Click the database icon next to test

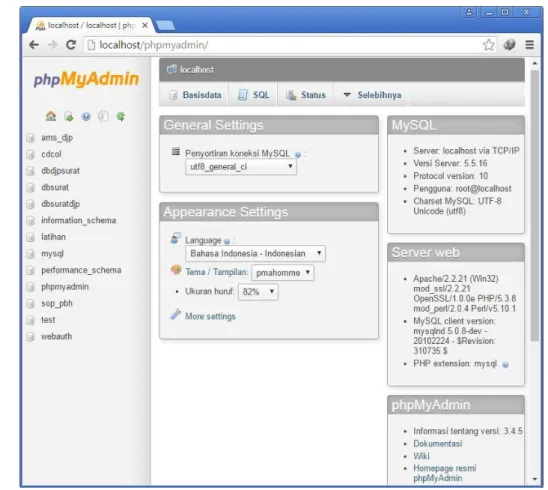31,320
